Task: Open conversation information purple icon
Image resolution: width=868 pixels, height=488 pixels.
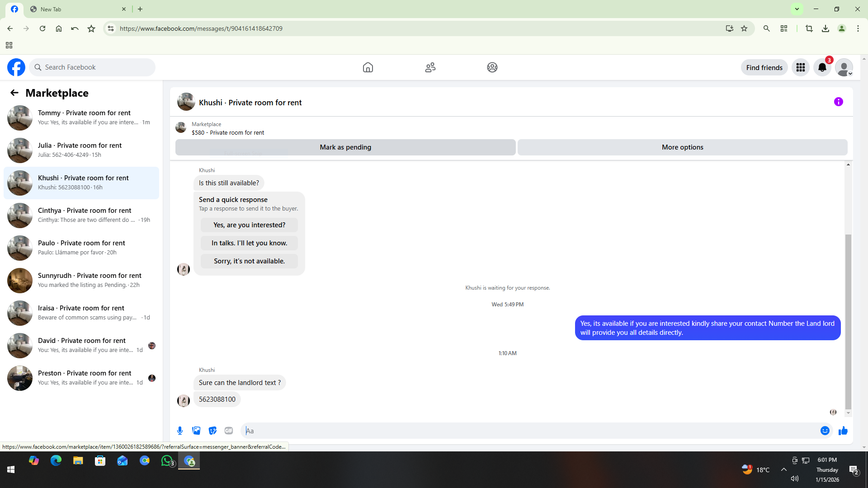Action: [838, 102]
